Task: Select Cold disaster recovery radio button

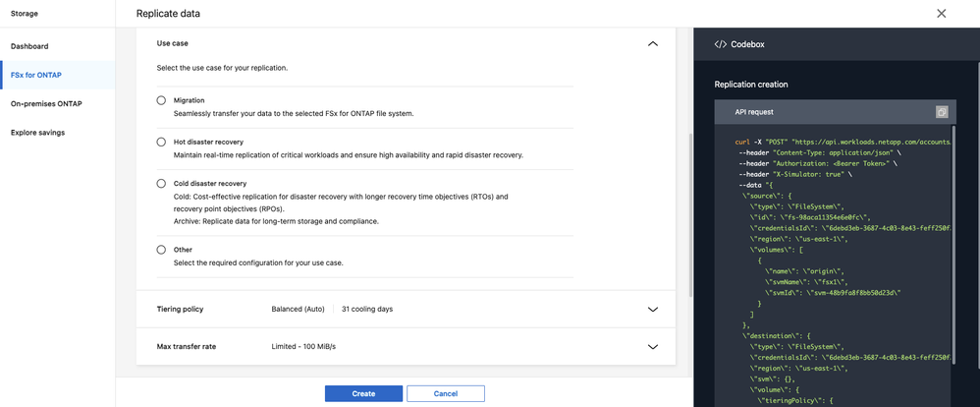Action: pos(161,184)
